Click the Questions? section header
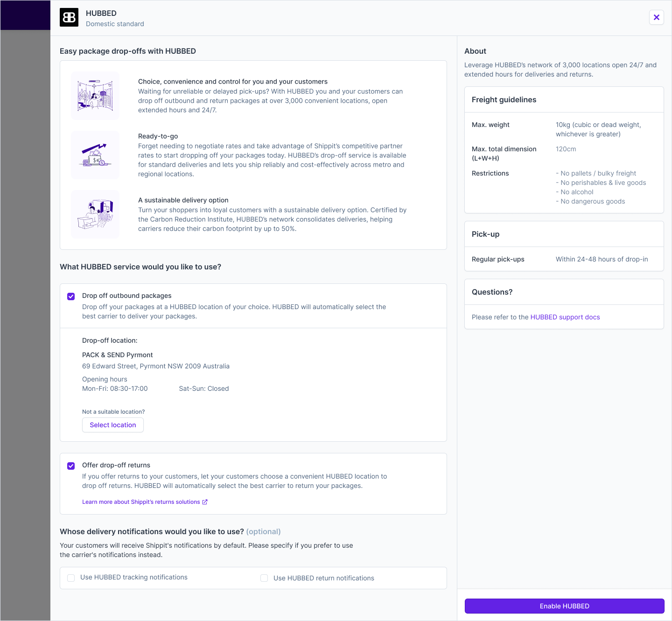Screen dimensions: 672x621 pyautogui.click(x=492, y=292)
